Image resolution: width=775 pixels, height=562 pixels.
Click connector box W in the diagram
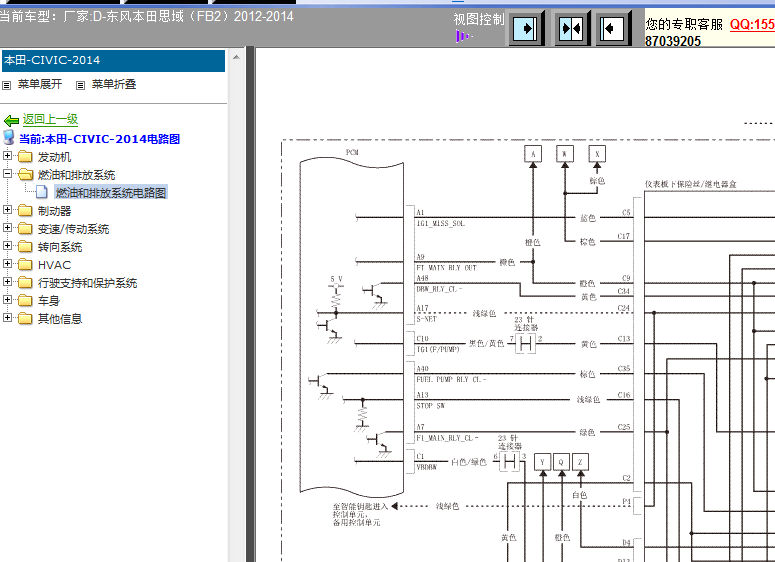point(564,154)
